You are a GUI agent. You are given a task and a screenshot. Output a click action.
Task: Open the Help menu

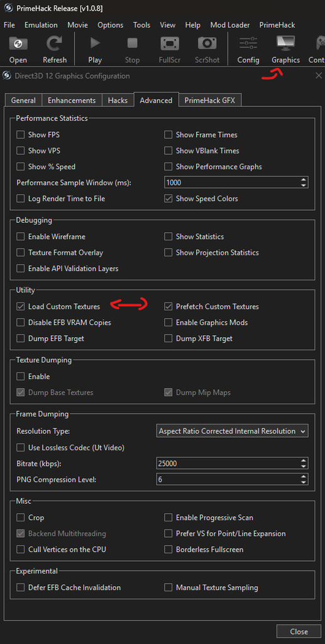(193, 25)
